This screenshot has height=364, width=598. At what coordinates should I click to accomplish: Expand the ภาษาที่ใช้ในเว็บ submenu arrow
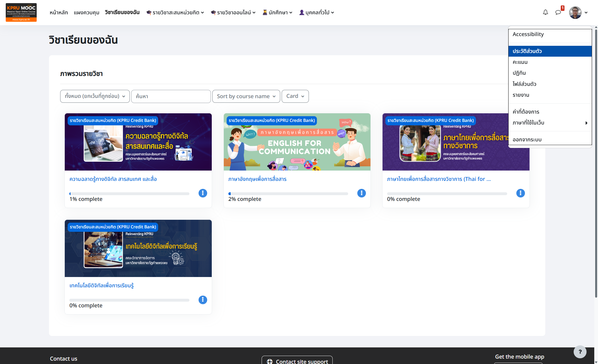coord(586,123)
